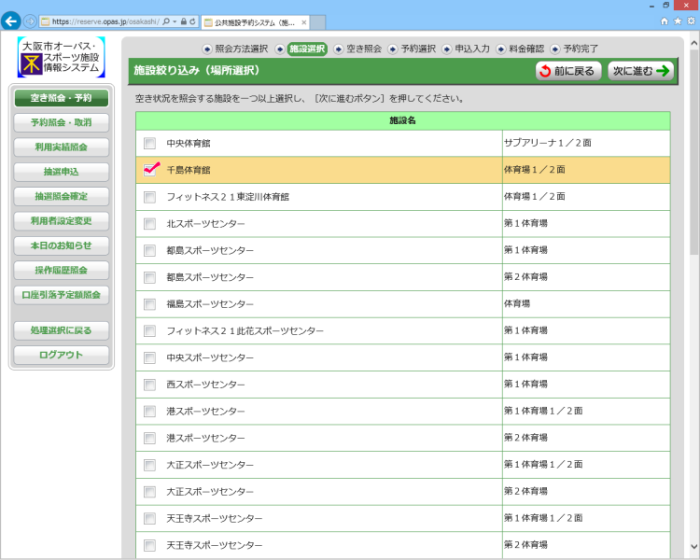Click the 照会方法選択 step label
This screenshot has height=560, width=700.
pos(242,49)
